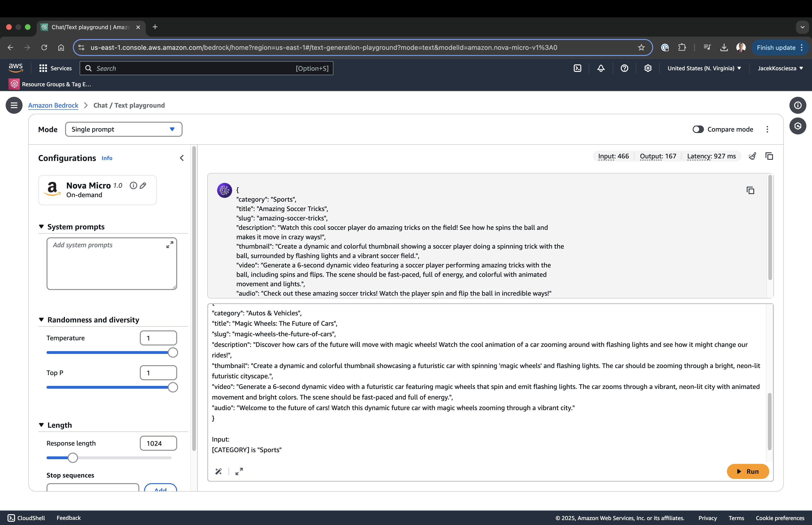
Task: Collapse the Length section
Action: pos(41,425)
